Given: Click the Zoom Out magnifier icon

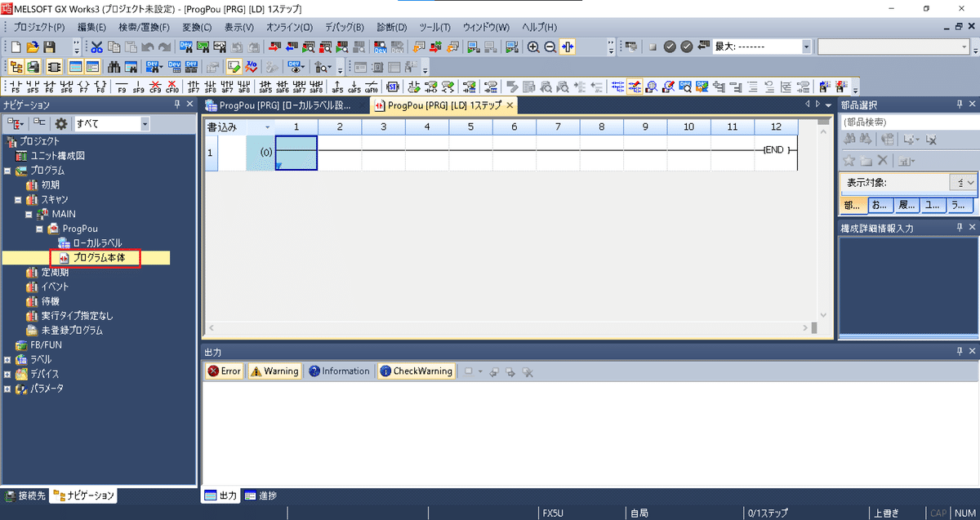Looking at the screenshot, I should 550,47.
